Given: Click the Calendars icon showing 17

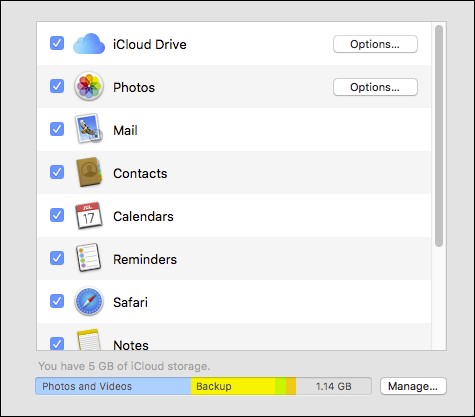Looking at the screenshot, I should pyautogui.click(x=88, y=216).
